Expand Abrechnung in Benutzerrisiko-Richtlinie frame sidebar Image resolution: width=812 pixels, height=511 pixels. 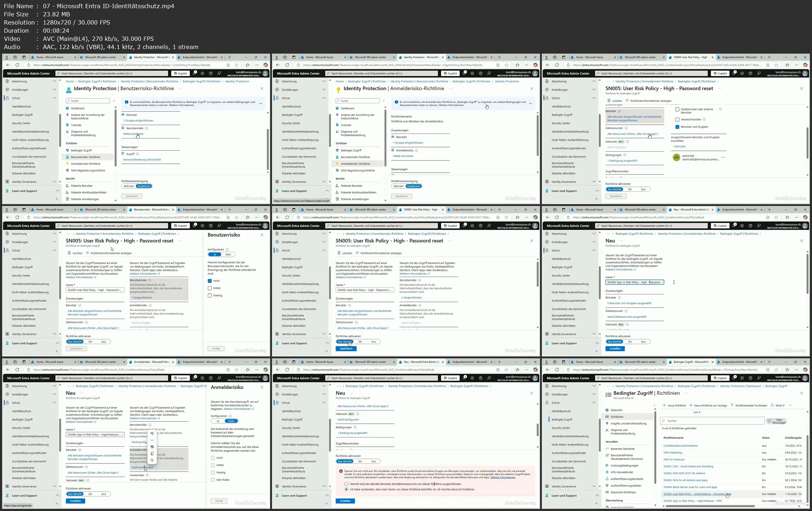coord(54,81)
